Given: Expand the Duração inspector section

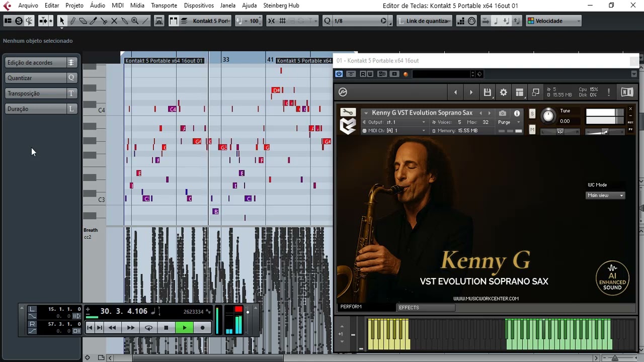Looking at the screenshot, I should point(42,109).
